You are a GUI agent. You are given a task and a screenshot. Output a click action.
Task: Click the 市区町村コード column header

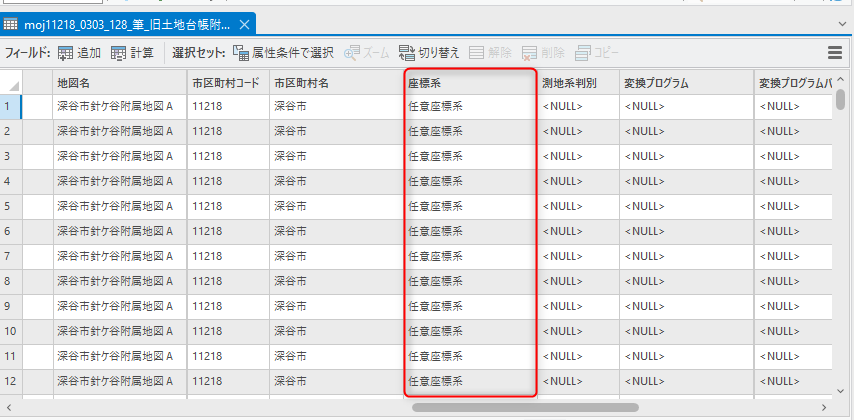point(228,82)
